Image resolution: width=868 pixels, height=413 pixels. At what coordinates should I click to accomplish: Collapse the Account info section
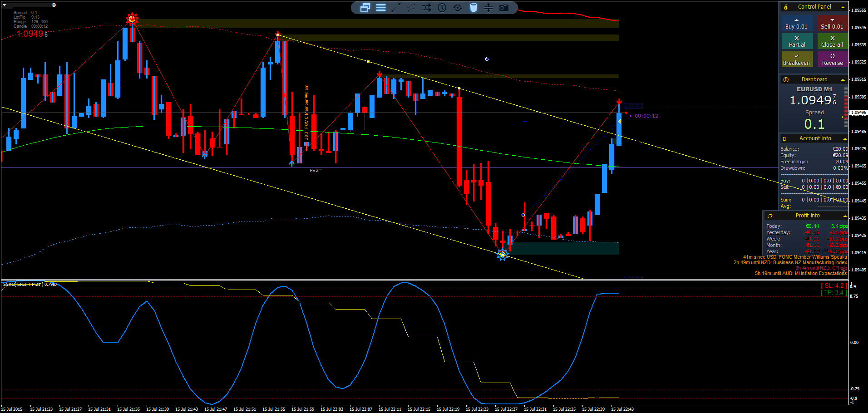click(845, 139)
